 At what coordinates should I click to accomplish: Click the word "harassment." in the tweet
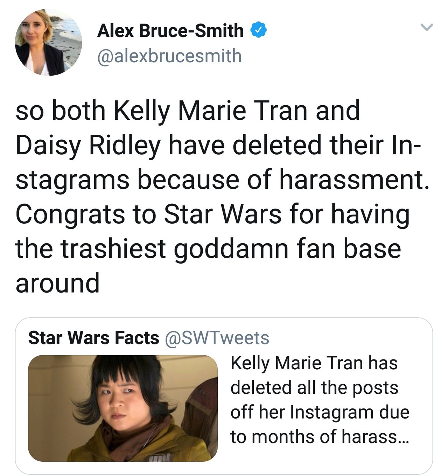click(354, 180)
